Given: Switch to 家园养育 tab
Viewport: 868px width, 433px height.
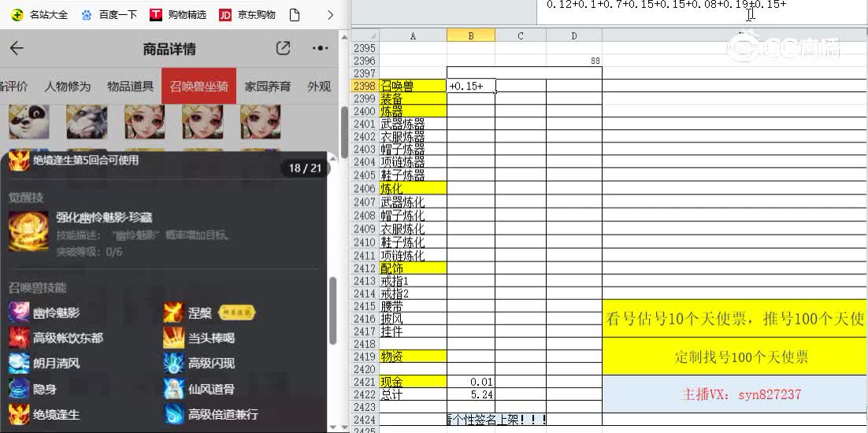Looking at the screenshot, I should click(x=268, y=87).
